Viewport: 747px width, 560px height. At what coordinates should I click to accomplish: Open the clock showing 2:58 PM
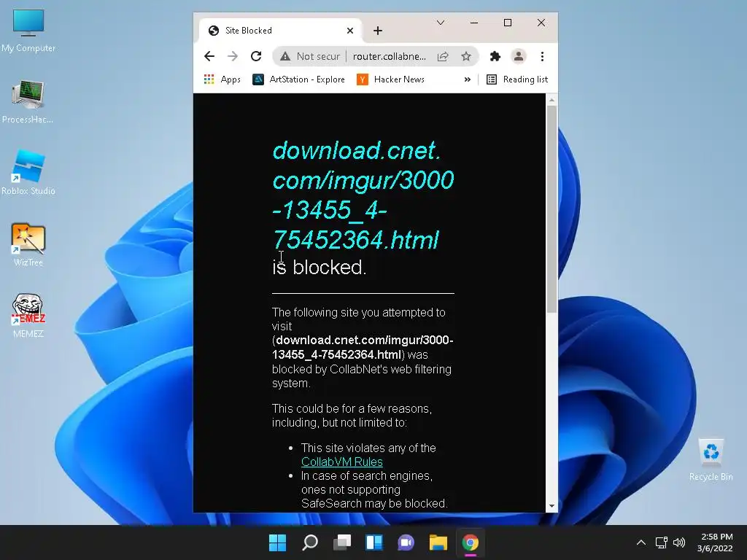pos(715,542)
